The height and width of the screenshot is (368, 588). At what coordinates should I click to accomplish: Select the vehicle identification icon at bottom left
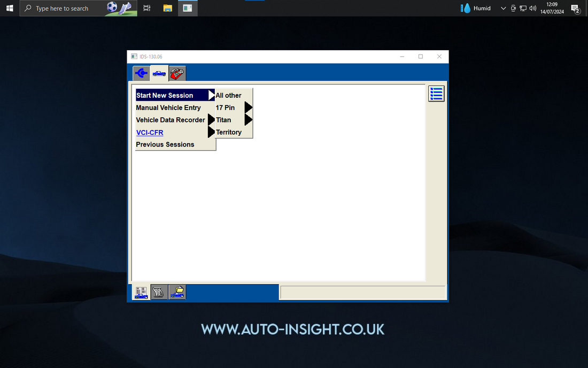click(141, 293)
